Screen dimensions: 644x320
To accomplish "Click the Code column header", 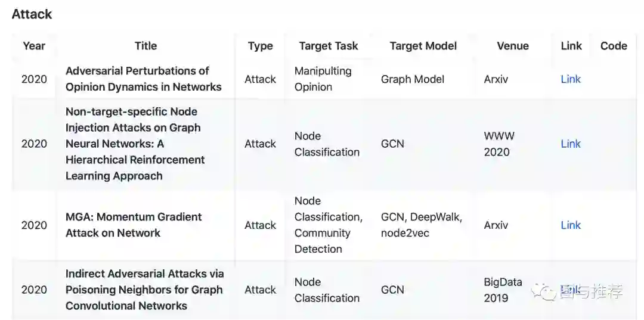I will click(614, 46).
